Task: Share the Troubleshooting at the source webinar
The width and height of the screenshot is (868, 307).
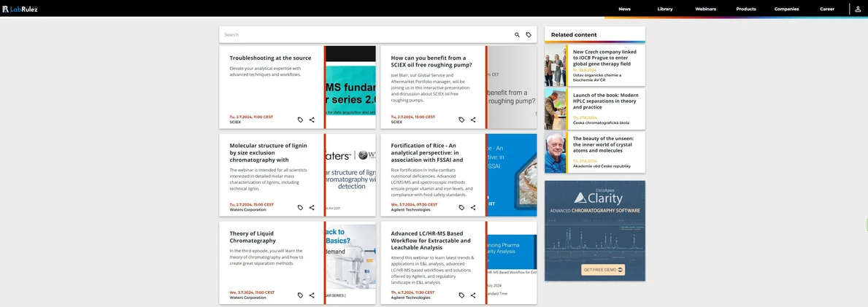Action: (312, 120)
